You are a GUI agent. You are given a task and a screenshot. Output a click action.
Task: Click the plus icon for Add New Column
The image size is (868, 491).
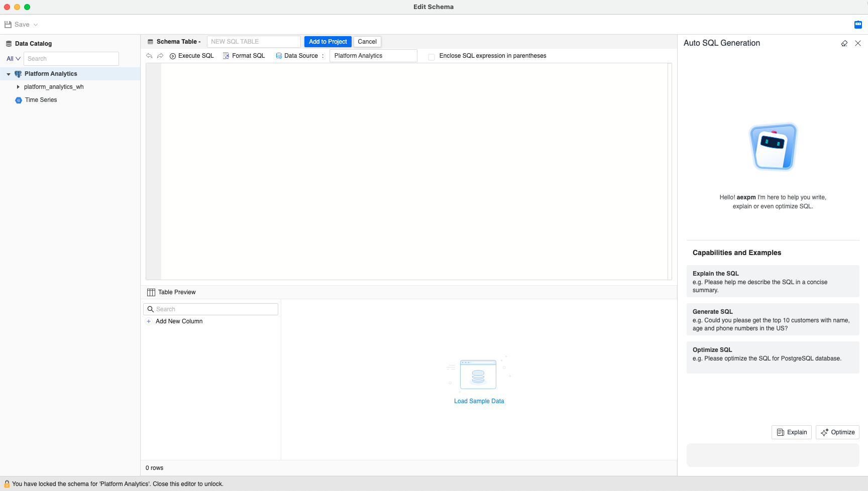click(x=149, y=321)
